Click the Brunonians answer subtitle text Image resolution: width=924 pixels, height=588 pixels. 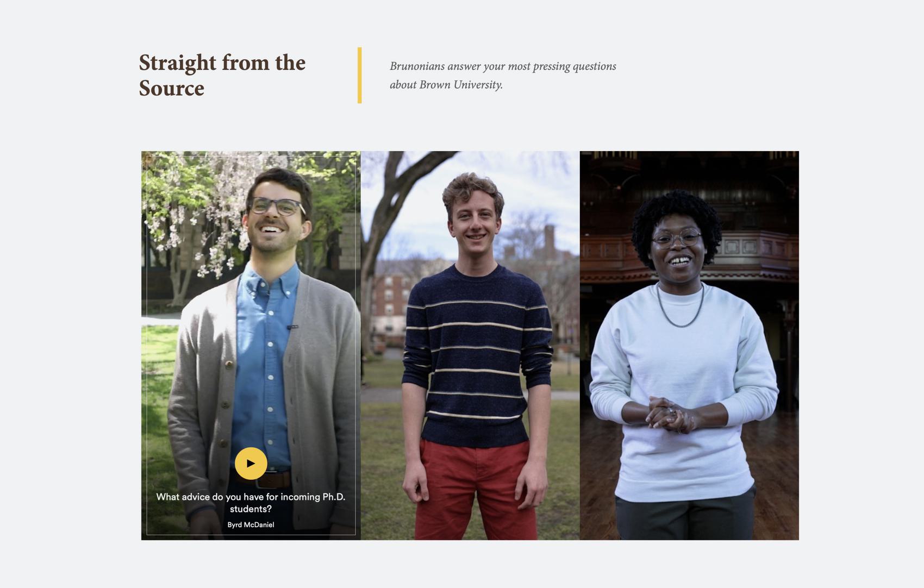pyautogui.click(x=503, y=75)
